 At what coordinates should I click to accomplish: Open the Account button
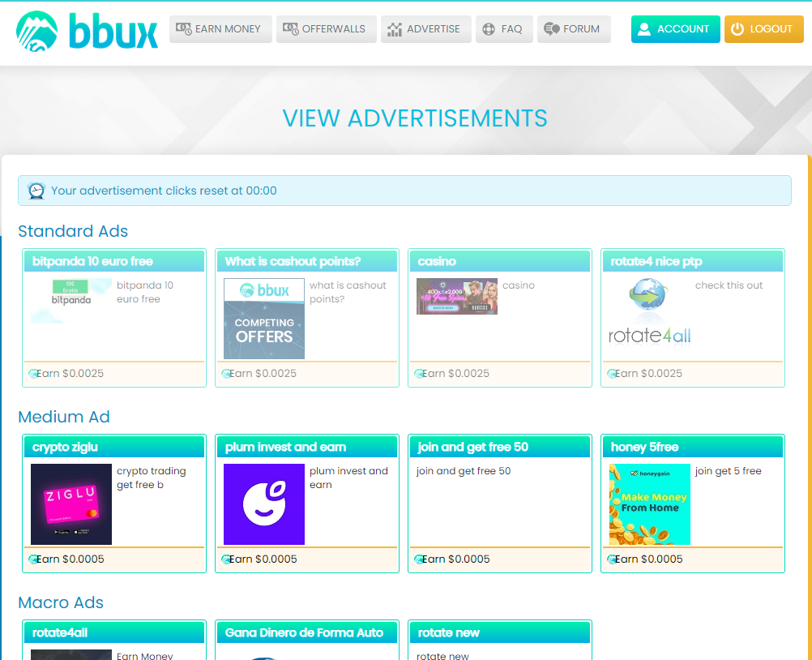click(675, 29)
